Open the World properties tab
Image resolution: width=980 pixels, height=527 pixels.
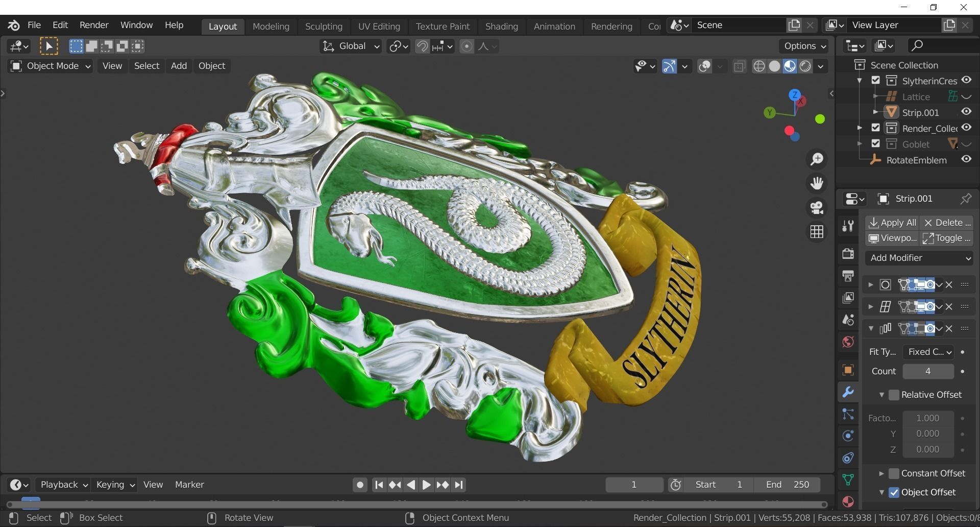tap(848, 342)
